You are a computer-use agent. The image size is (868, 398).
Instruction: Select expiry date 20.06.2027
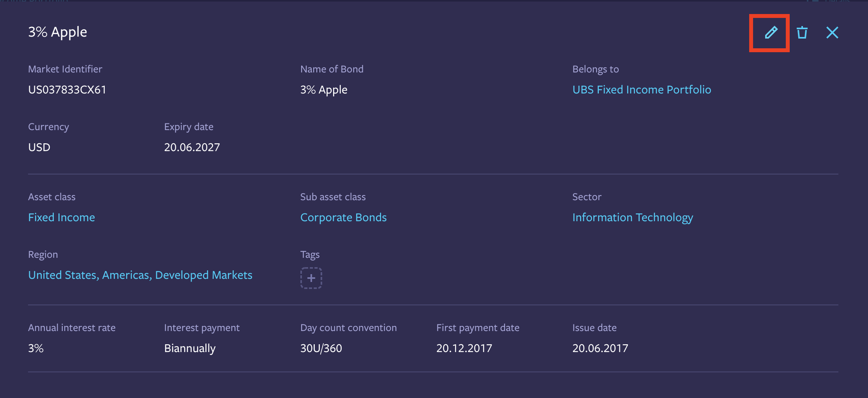coord(192,147)
